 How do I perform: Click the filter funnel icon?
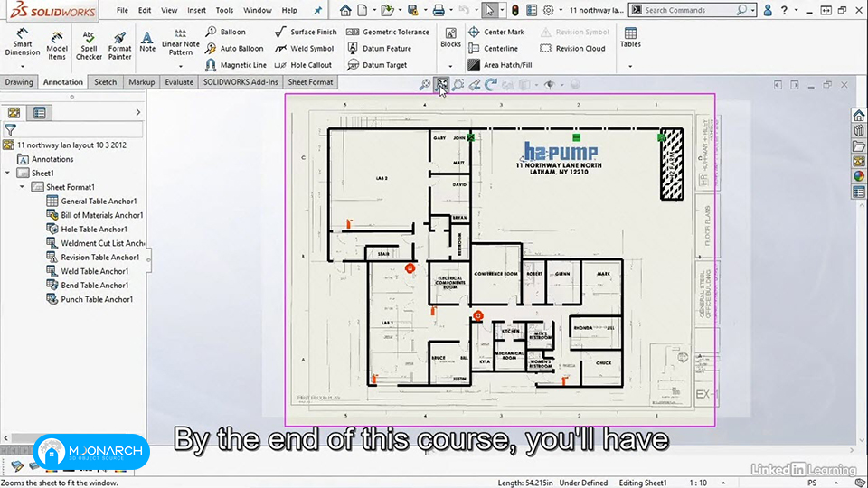point(10,130)
